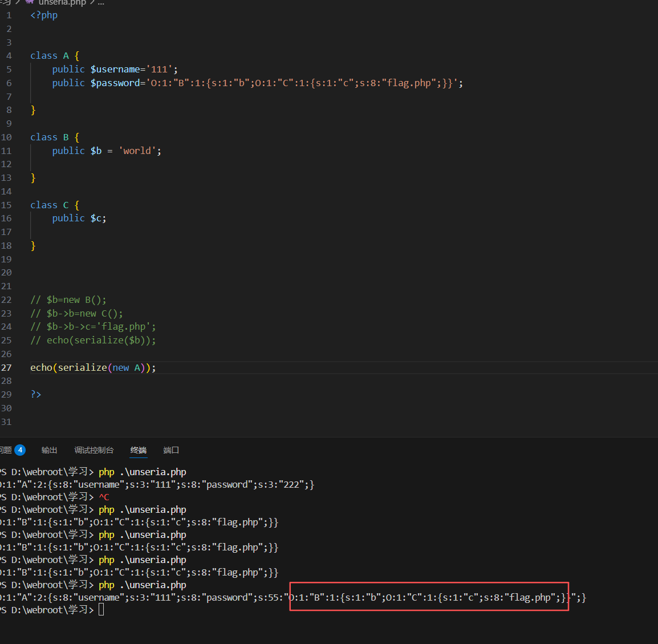Click 'class C {' declaration
This screenshot has width=658, height=644.
click(55, 205)
